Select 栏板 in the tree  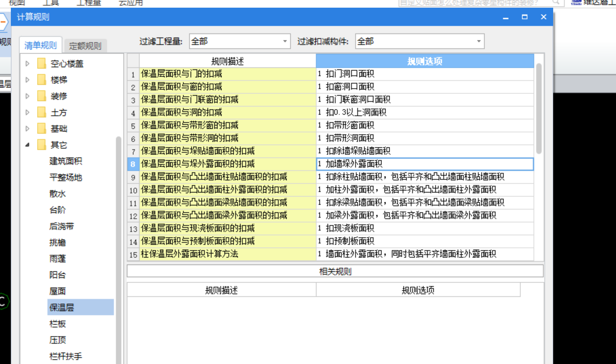click(57, 324)
